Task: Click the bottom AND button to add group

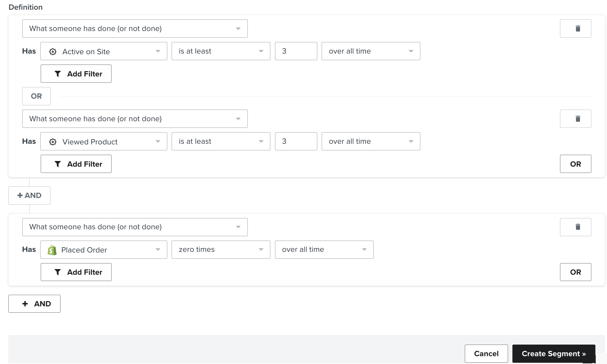Action: pos(35,303)
